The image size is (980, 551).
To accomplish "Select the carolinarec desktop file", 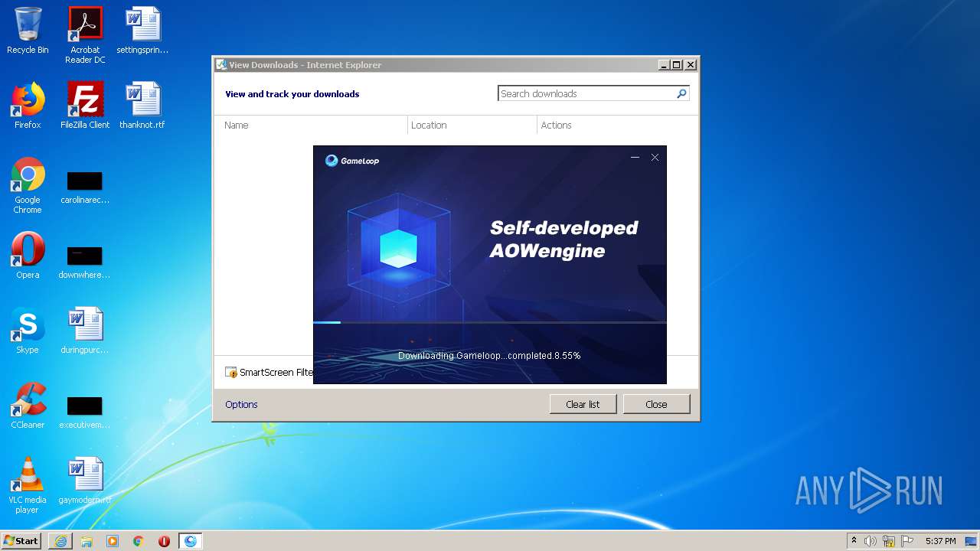I will pos(85,188).
